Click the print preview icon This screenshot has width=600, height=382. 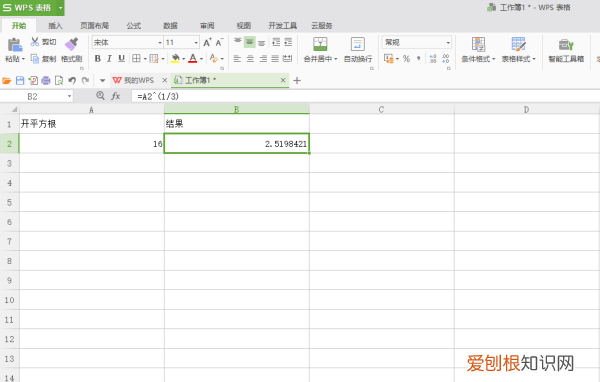tap(59, 80)
